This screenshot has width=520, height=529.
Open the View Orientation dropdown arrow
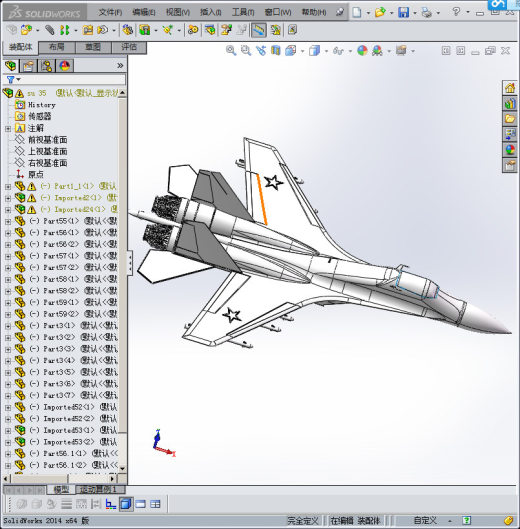pyautogui.click(x=302, y=51)
